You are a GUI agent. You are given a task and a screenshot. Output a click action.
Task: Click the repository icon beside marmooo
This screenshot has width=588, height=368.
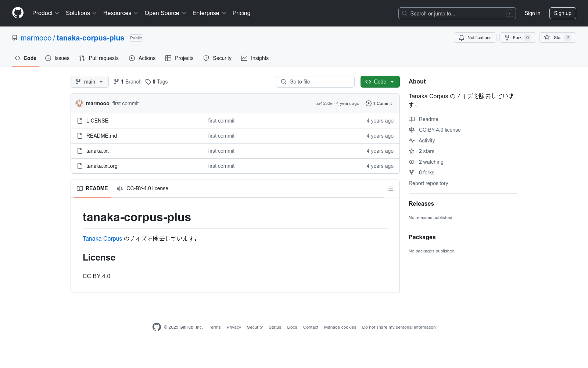[15, 38]
